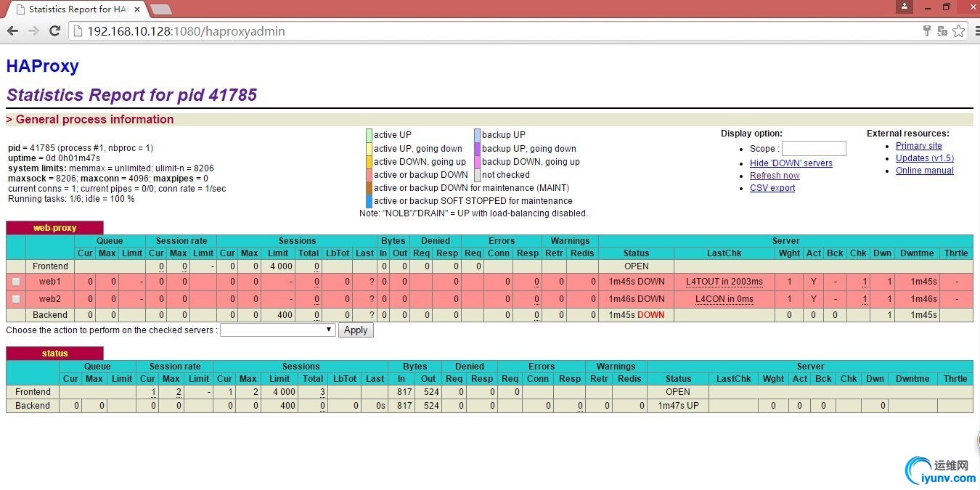Image resolution: width=980 pixels, height=490 pixels.
Task: Click the Apply button
Action: (x=356, y=330)
